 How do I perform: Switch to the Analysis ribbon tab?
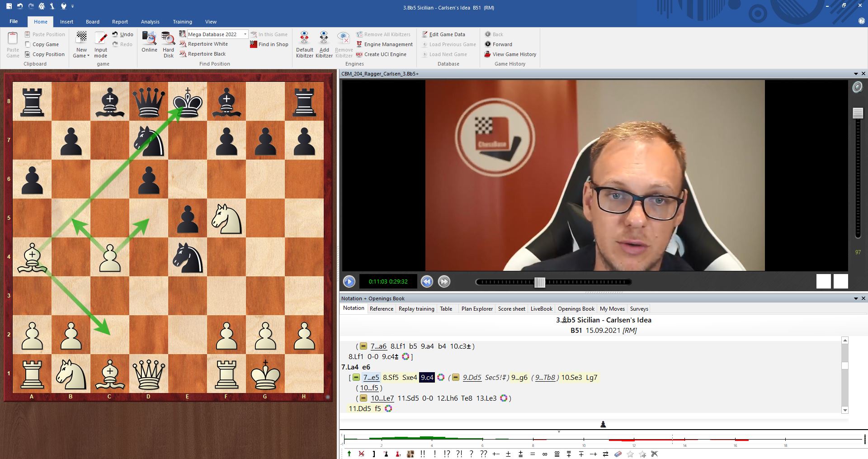tap(150, 22)
